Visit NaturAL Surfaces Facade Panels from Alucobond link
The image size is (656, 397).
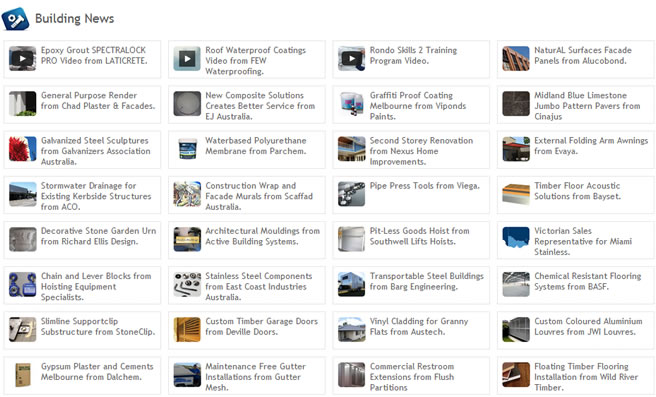(x=583, y=55)
